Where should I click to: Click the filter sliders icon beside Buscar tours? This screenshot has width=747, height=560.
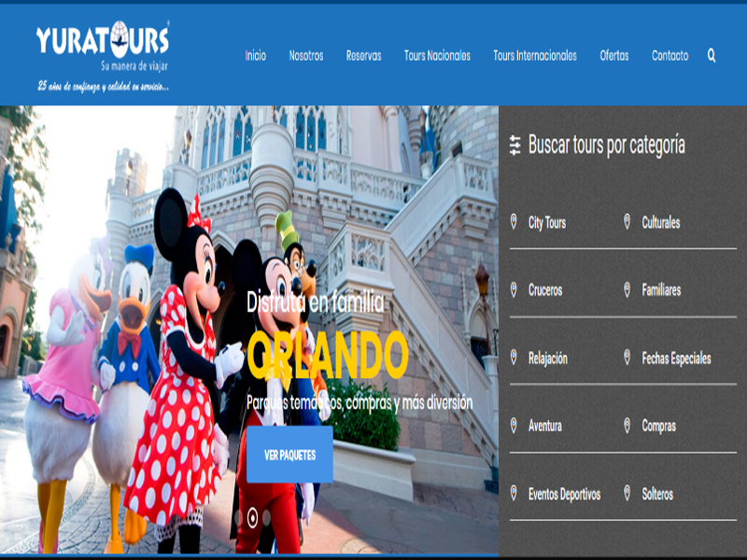pyautogui.click(x=515, y=146)
